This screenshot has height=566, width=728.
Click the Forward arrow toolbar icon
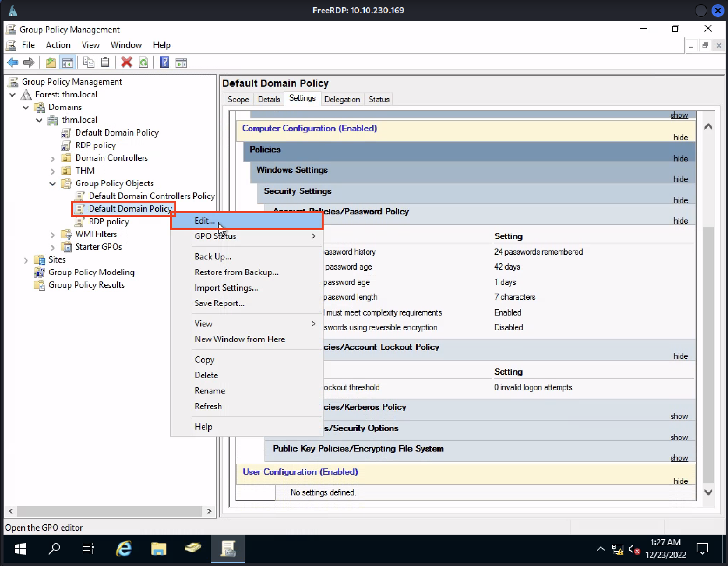[x=29, y=62]
